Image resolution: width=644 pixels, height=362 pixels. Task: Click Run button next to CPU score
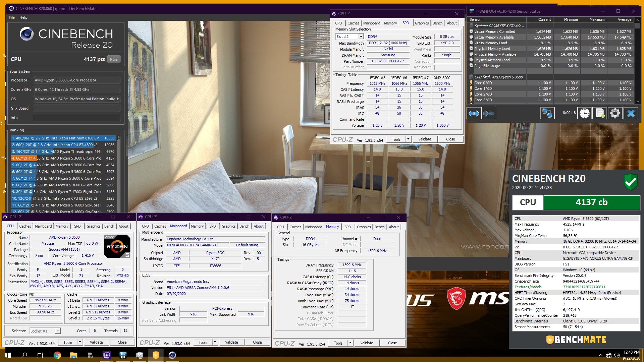(x=114, y=59)
